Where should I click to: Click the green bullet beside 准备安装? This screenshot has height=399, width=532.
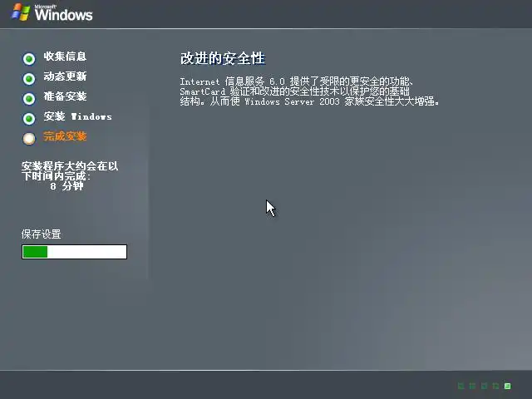pyautogui.click(x=29, y=99)
